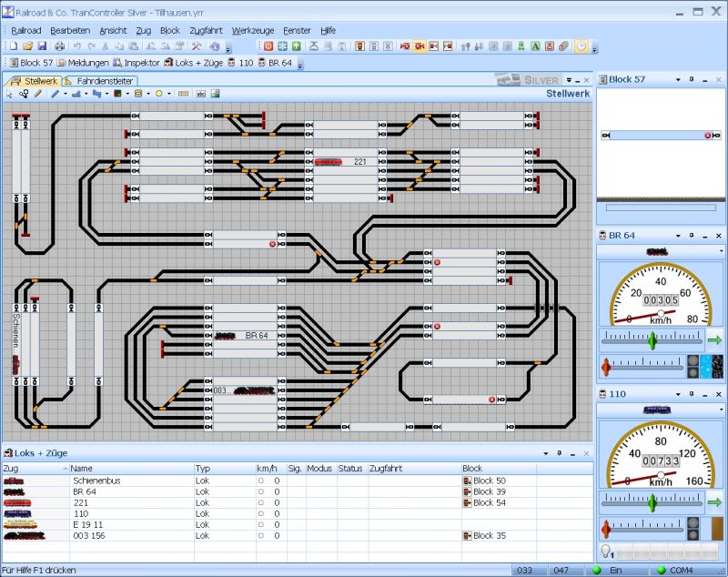
Task: Click the red emergency stop icon
Action: click(268, 46)
